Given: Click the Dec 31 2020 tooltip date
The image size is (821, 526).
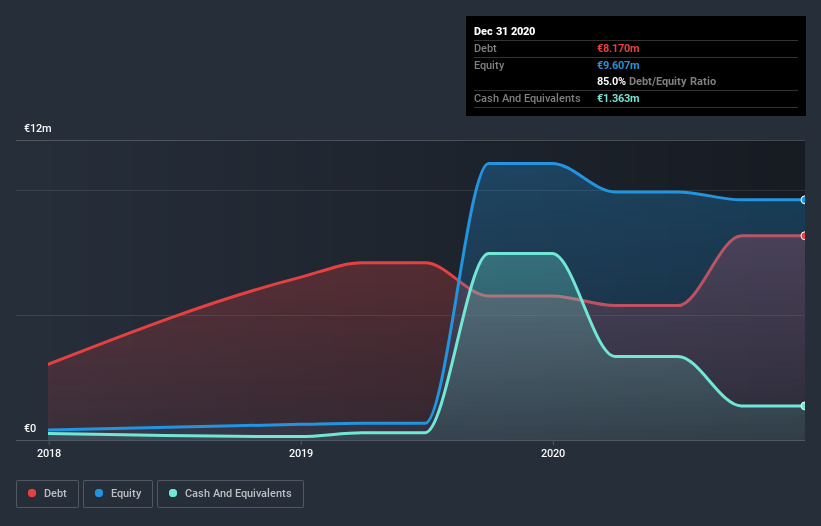Looking at the screenshot, I should [504, 31].
